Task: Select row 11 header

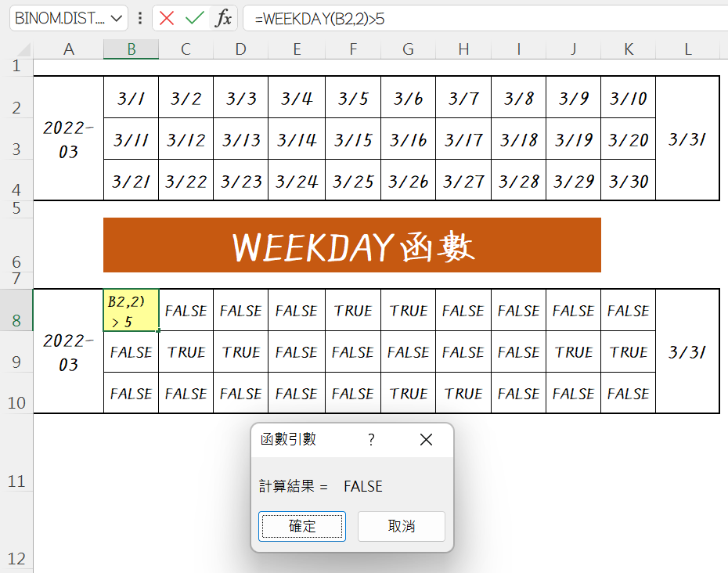Action: [16, 452]
